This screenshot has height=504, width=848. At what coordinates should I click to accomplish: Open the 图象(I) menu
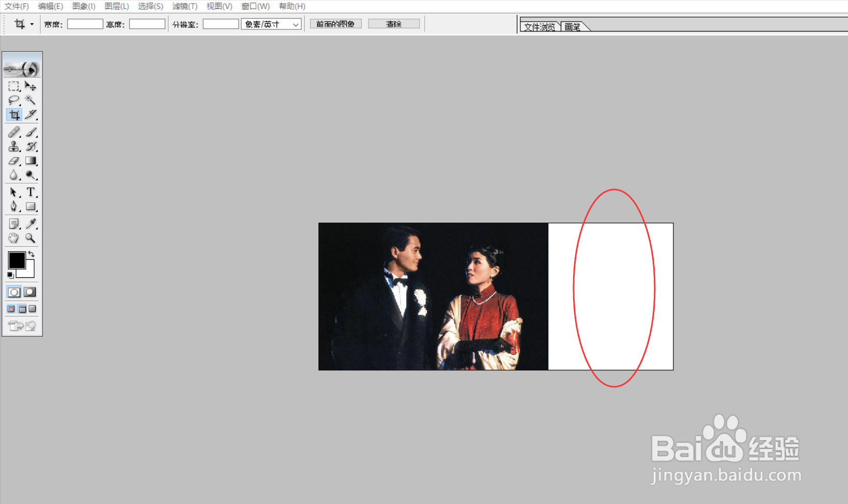(x=84, y=6)
